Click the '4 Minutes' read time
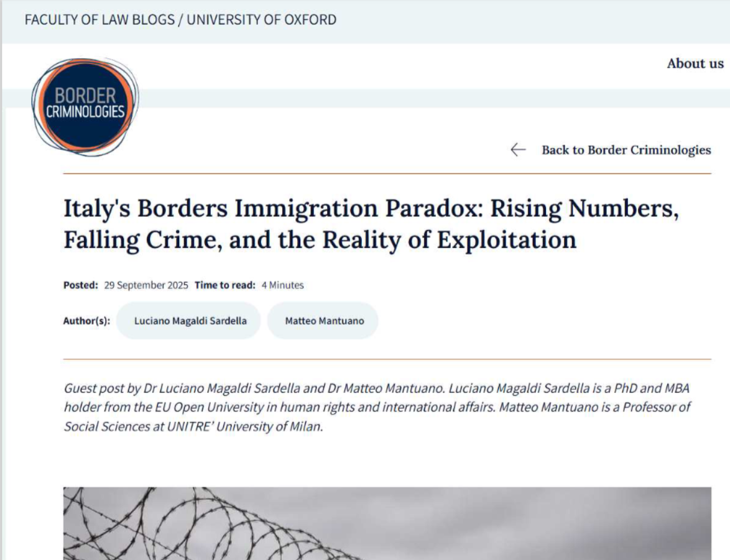 [x=282, y=285]
